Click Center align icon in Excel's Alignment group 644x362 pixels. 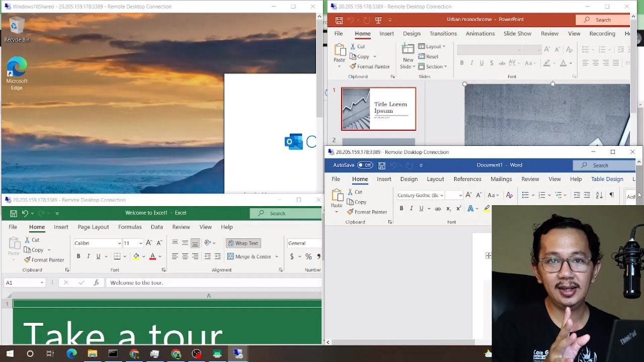point(185,256)
